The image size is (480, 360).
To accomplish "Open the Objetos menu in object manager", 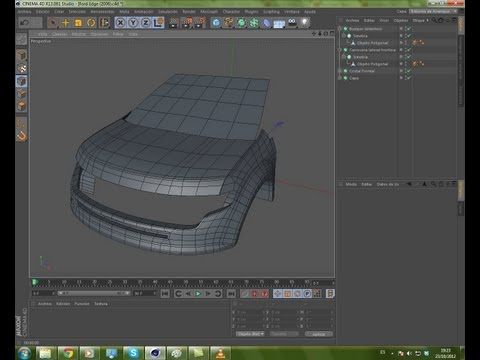I will pyautogui.click(x=401, y=20).
